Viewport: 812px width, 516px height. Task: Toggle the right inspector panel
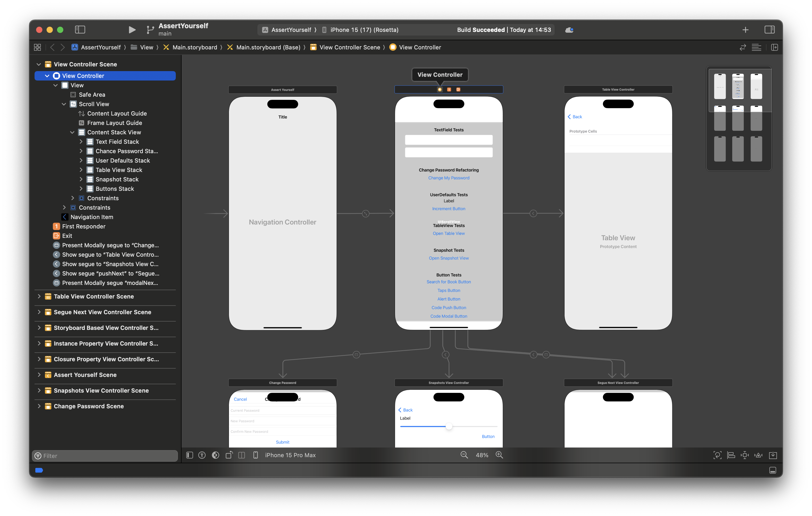[769, 30]
